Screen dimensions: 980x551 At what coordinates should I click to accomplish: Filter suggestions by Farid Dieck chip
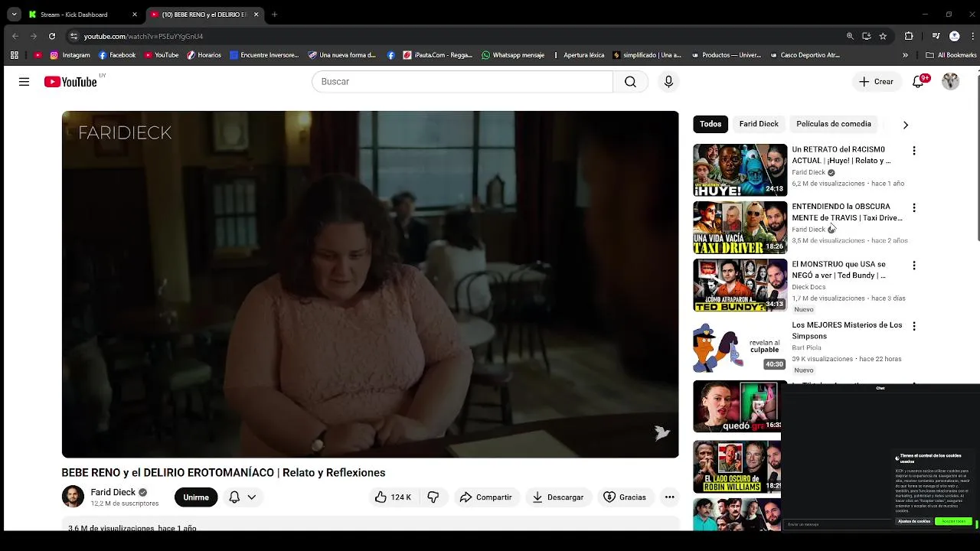pos(759,124)
